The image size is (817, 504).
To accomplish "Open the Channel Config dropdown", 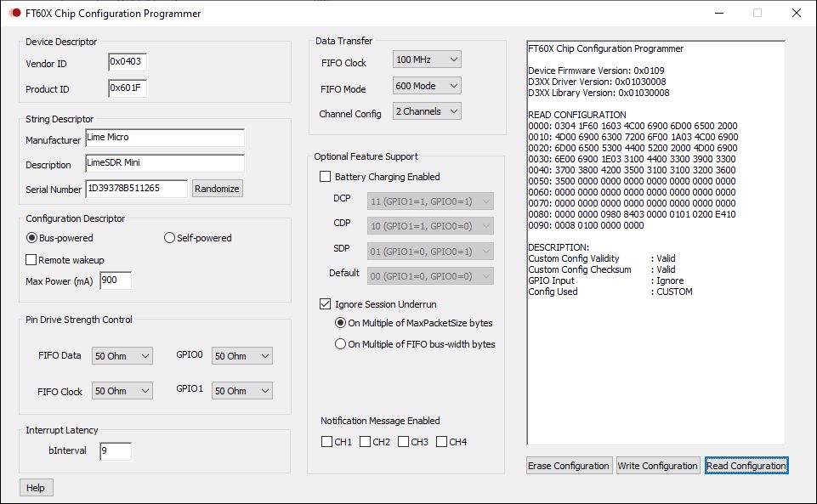I will pyautogui.click(x=427, y=111).
